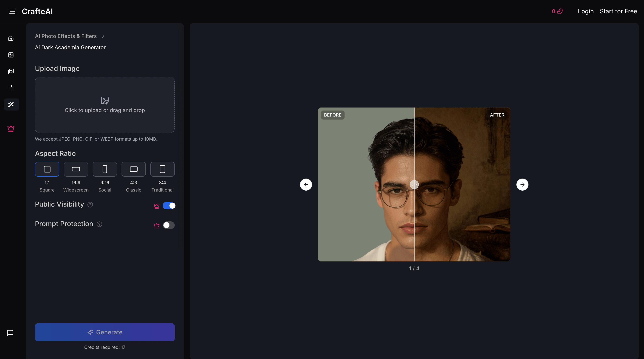Disable the Public Visibility toggle
644x359 pixels.
pos(169,206)
